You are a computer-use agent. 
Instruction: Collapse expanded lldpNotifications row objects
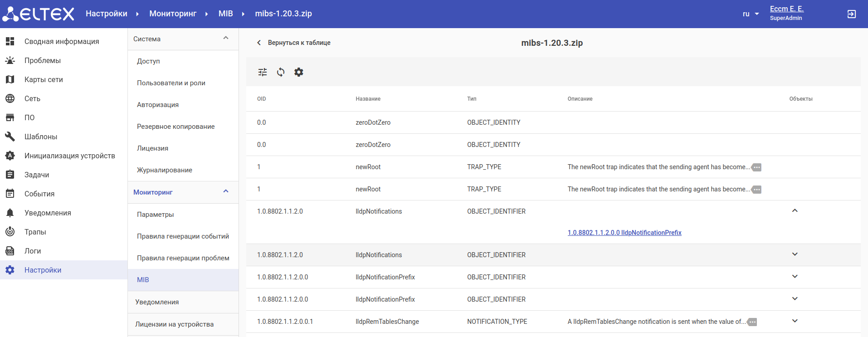[x=795, y=211]
